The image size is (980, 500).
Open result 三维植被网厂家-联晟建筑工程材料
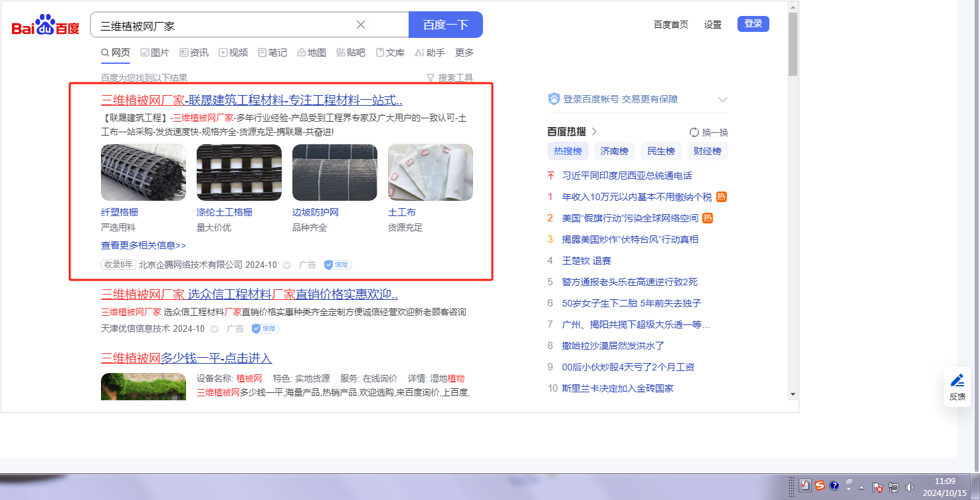point(252,100)
